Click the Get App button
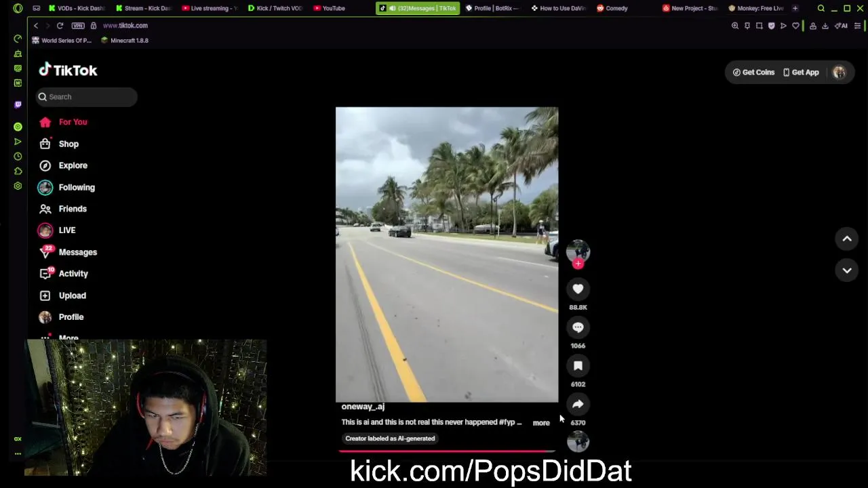868x488 pixels. 801,73
